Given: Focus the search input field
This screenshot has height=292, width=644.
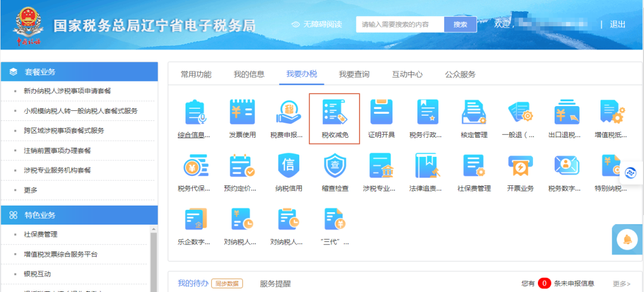Looking at the screenshot, I should 400,24.
